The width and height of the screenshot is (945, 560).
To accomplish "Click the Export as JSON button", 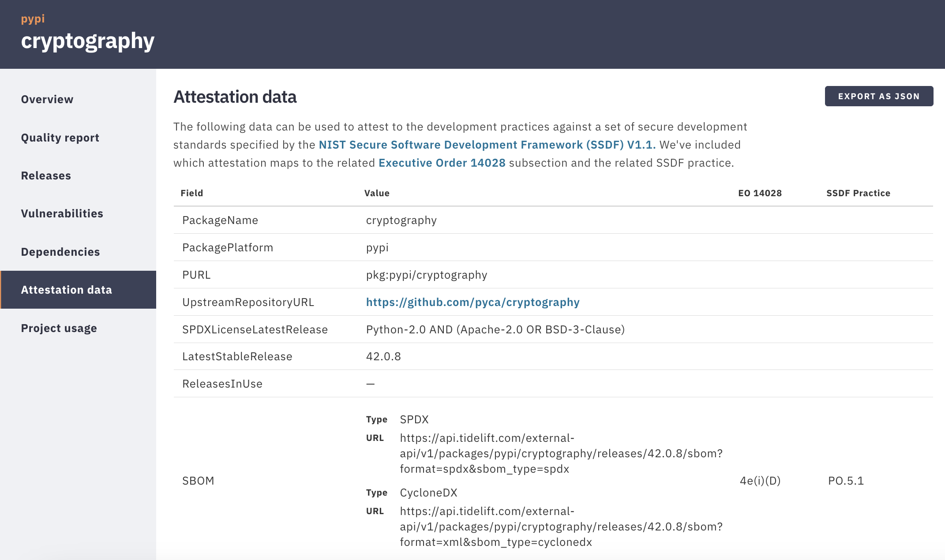I will [x=879, y=96].
